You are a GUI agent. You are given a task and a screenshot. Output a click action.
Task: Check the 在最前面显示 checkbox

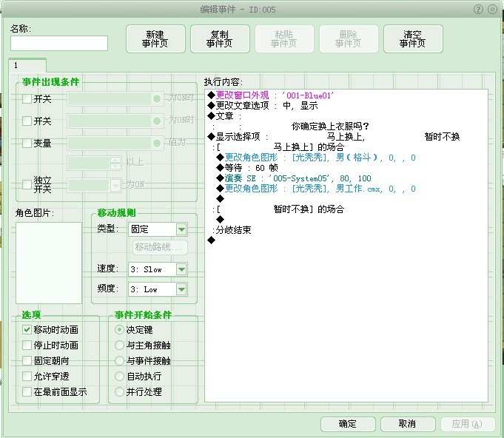27,391
